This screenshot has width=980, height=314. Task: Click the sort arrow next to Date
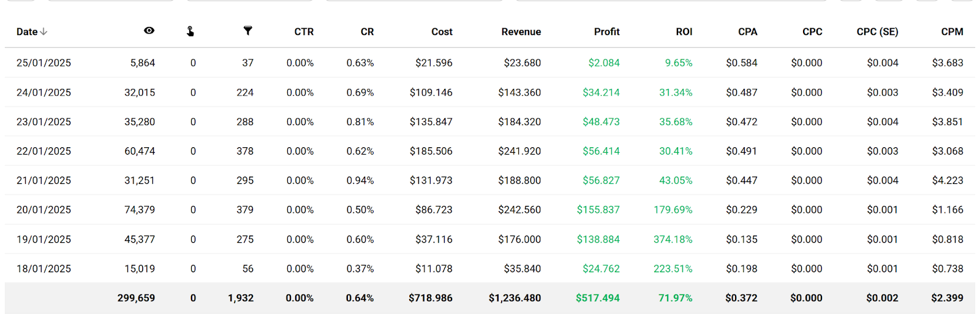pyautogui.click(x=44, y=32)
